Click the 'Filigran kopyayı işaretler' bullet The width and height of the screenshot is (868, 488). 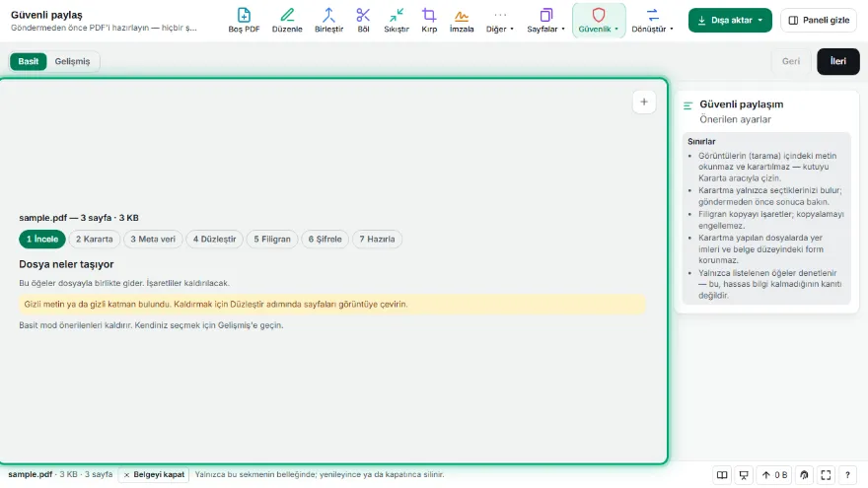point(770,220)
